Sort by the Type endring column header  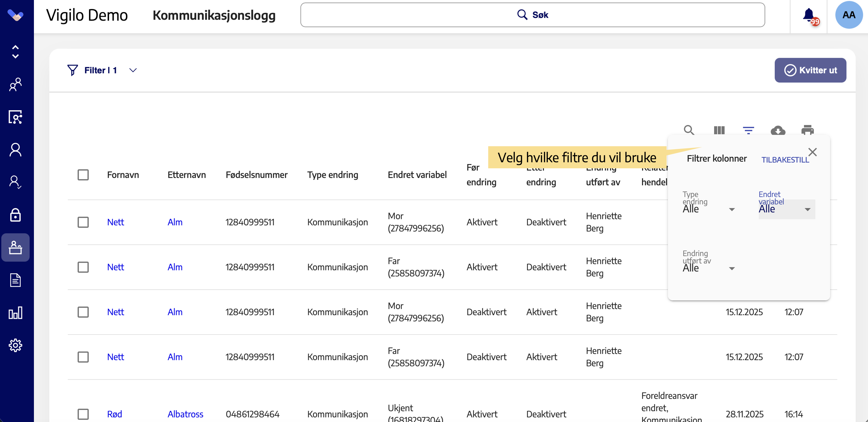[333, 175]
